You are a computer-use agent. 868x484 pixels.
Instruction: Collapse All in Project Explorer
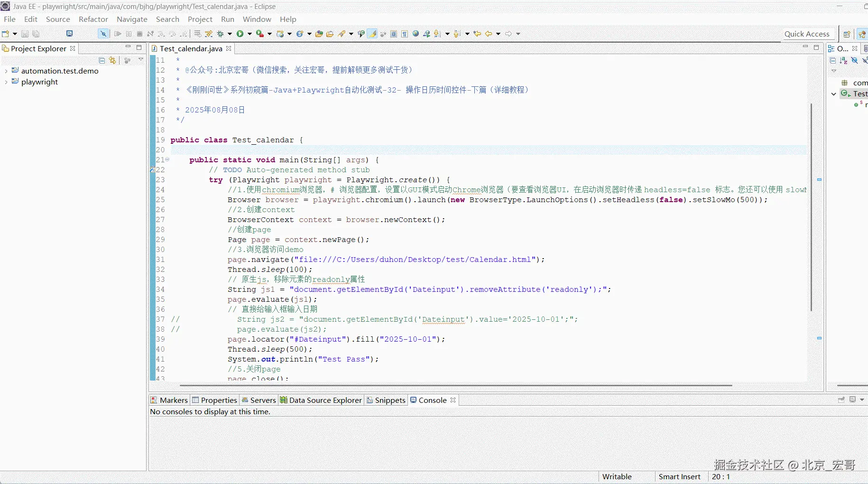pos(102,60)
